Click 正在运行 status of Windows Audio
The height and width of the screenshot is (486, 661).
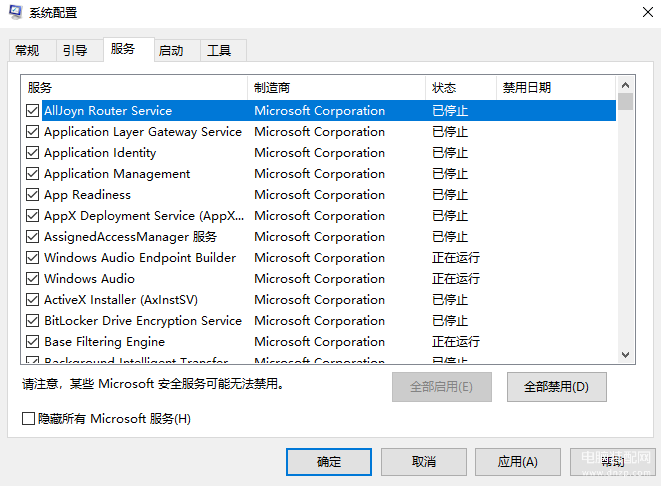click(x=456, y=279)
